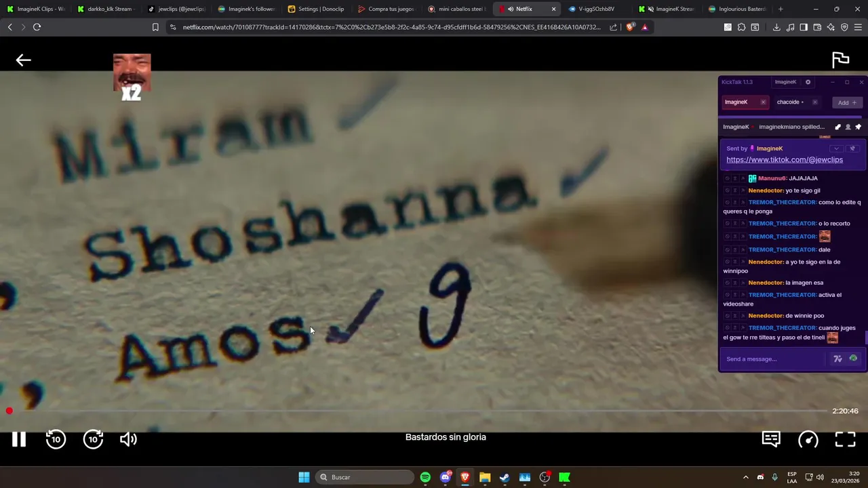868x488 pixels.
Task: Pause the Netflix video
Action: coord(19,439)
